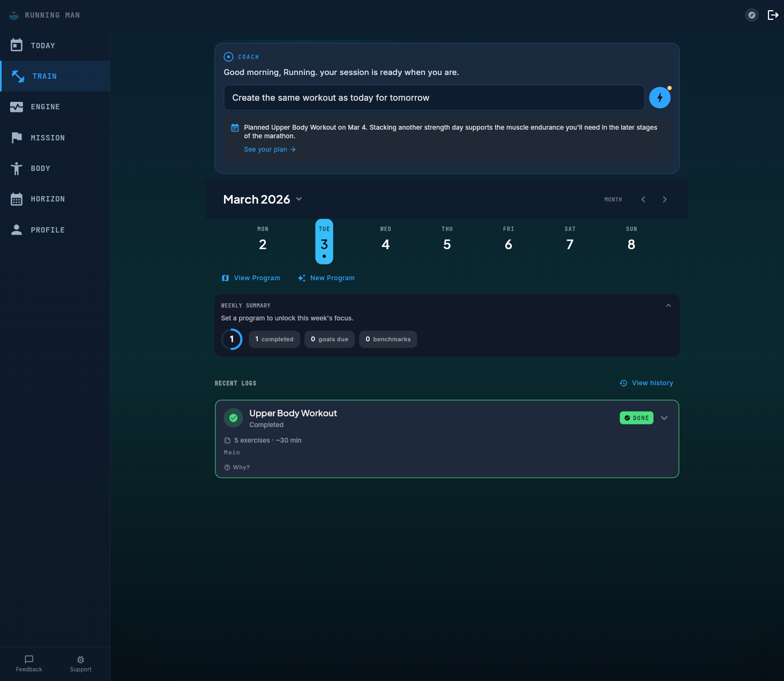The height and width of the screenshot is (681, 784).
Task: Click the Profile person icon
Action: tap(16, 229)
